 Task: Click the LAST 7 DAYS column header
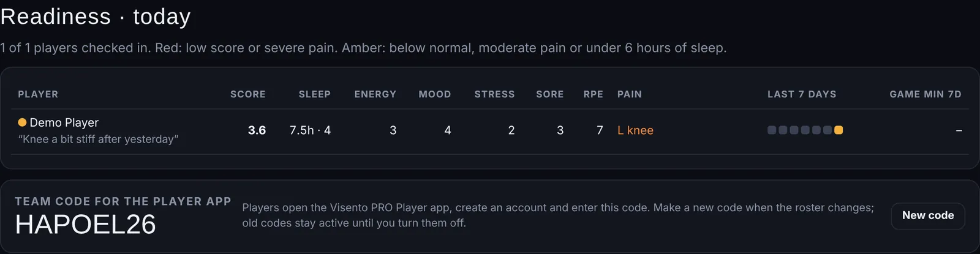tap(802, 94)
